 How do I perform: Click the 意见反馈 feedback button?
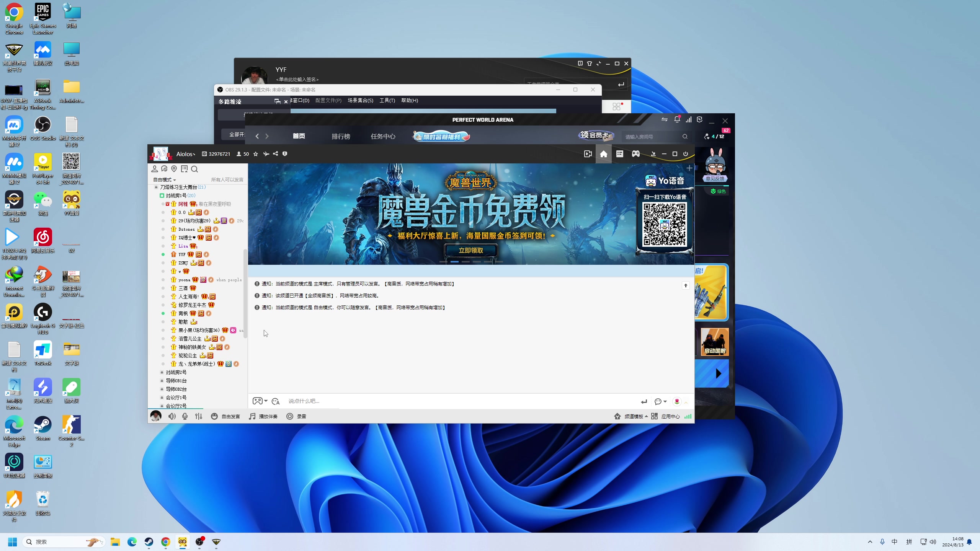click(715, 178)
